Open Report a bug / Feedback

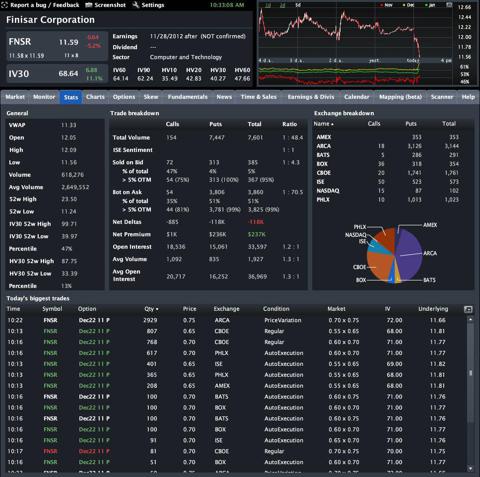[41, 5]
